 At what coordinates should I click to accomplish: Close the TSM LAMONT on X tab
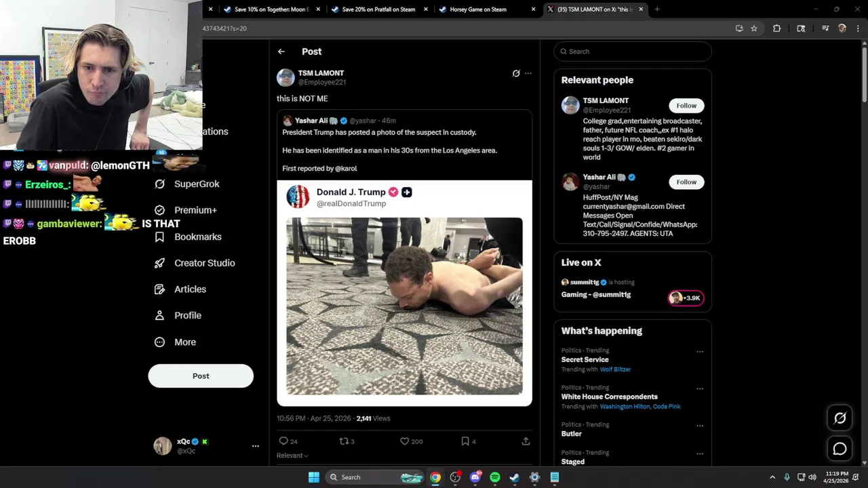(641, 9)
